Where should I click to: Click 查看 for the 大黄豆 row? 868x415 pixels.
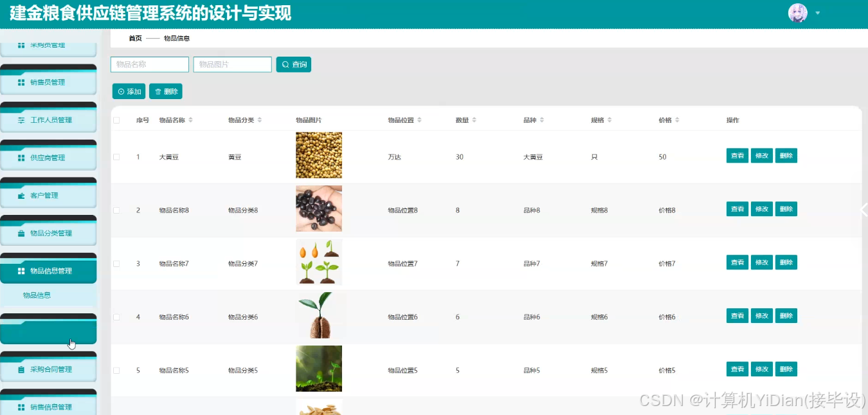737,156
